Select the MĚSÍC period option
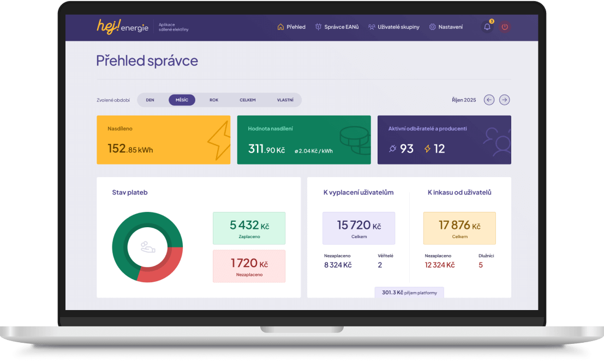Image resolution: width=604 pixels, height=364 pixels. [x=182, y=100]
